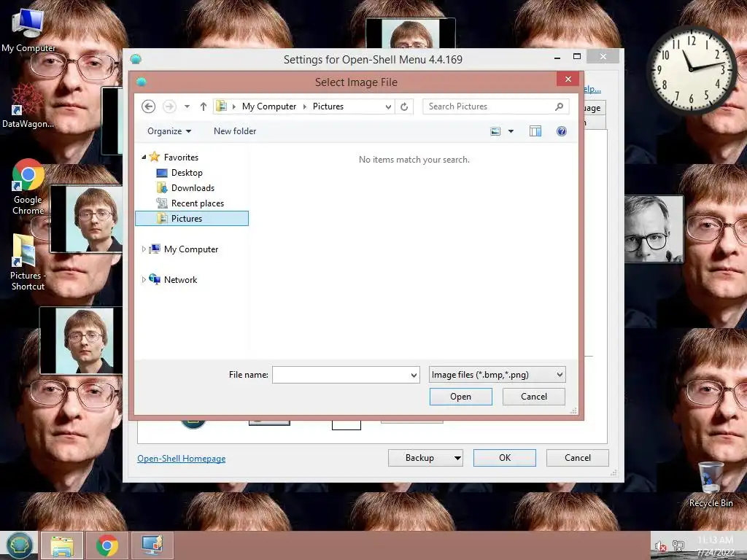
Task: Click the Open button
Action: pyautogui.click(x=461, y=397)
